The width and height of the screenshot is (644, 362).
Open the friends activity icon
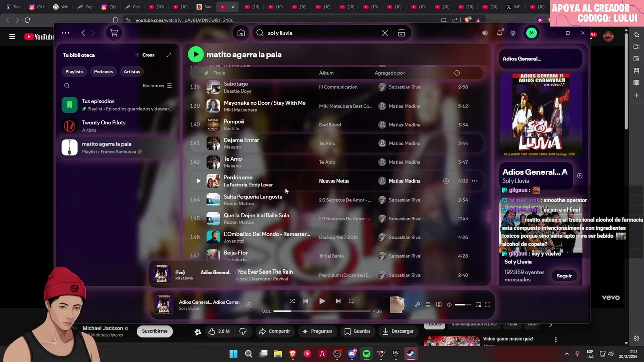click(x=513, y=33)
